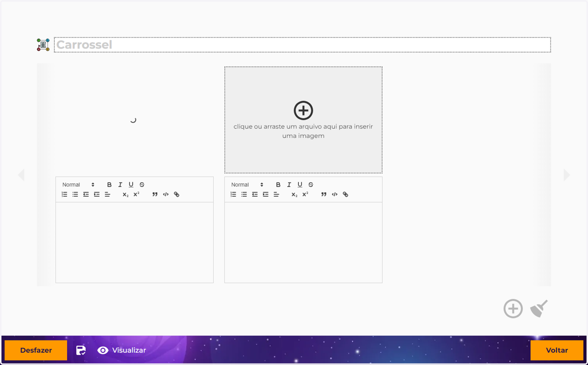Decrease indent in the right text editor
The height and width of the screenshot is (365, 588).
coord(255,194)
